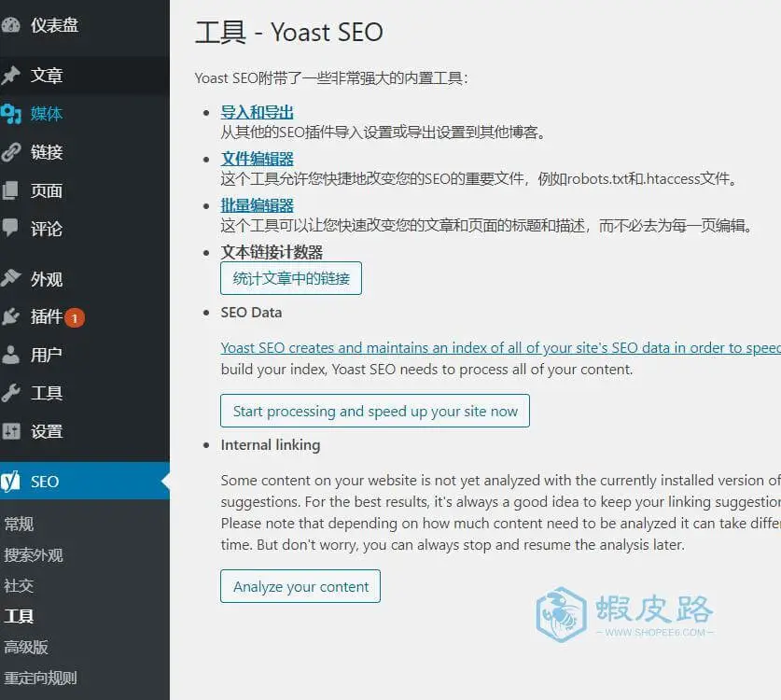Click the 工具 - Yoast SEO page heading
Screen dimensions: 781x700
[289, 33]
